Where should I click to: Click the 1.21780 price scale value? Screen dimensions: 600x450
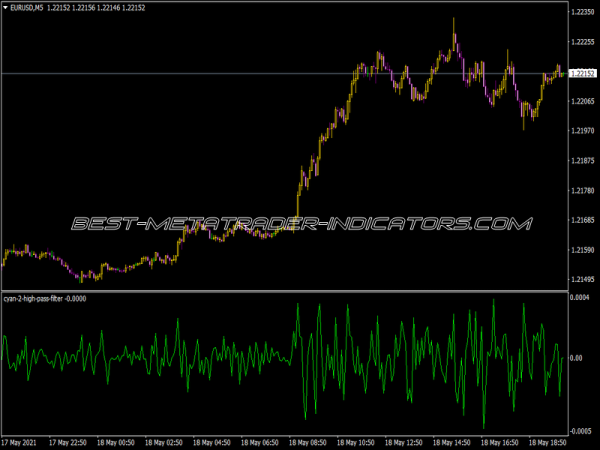pyautogui.click(x=582, y=190)
